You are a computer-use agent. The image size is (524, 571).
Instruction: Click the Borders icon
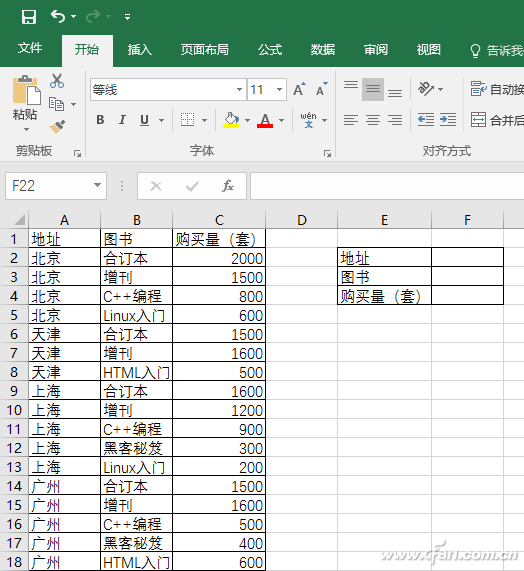[x=188, y=119]
